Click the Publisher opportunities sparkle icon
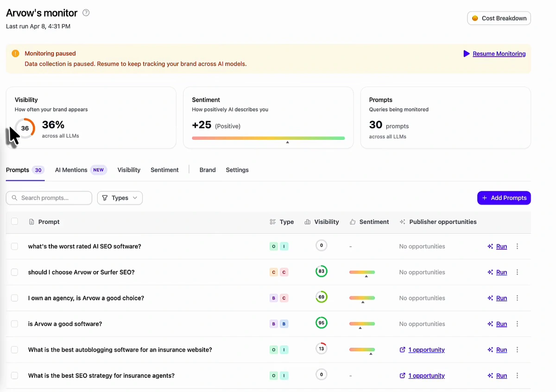This screenshot has width=556, height=392. pyautogui.click(x=403, y=222)
